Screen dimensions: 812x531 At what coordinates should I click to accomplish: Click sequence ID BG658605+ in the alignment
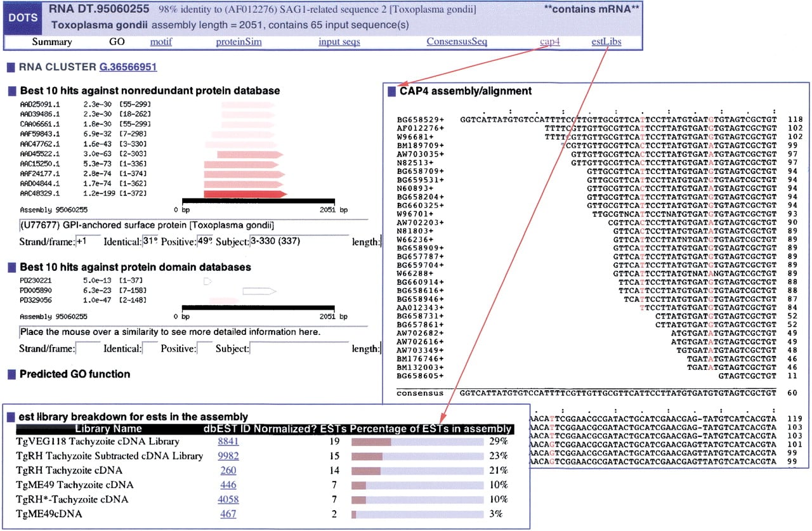click(x=421, y=376)
